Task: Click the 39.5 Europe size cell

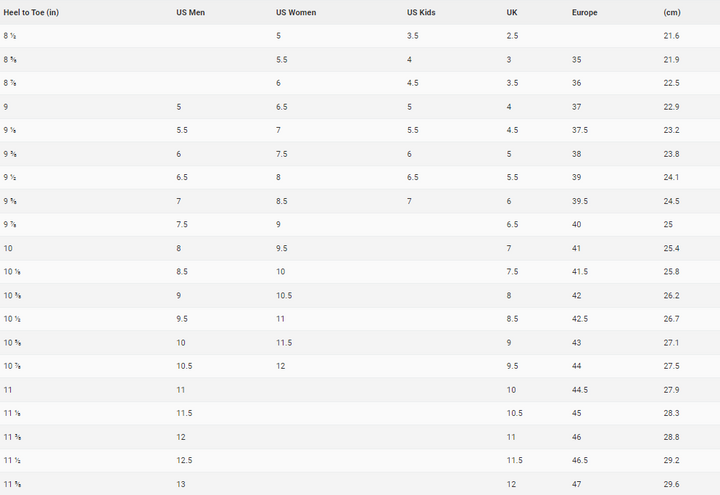Action: 582,201
